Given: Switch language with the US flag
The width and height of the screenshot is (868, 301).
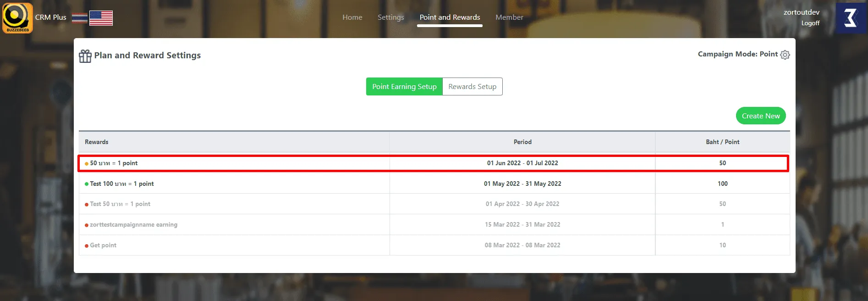Looking at the screenshot, I should 101,18.
